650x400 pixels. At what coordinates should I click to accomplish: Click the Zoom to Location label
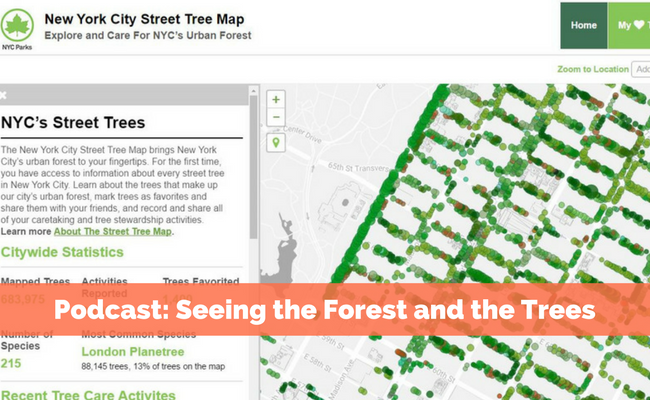tap(591, 69)
